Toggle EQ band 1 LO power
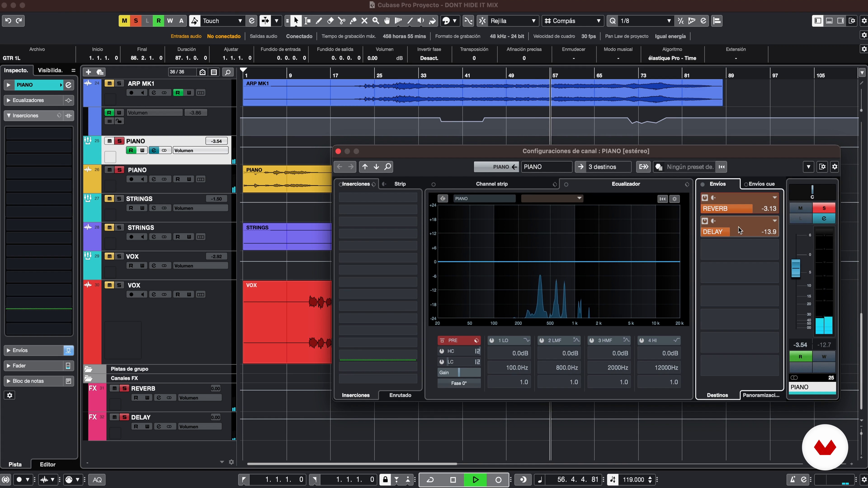 (x=492, y=340)
